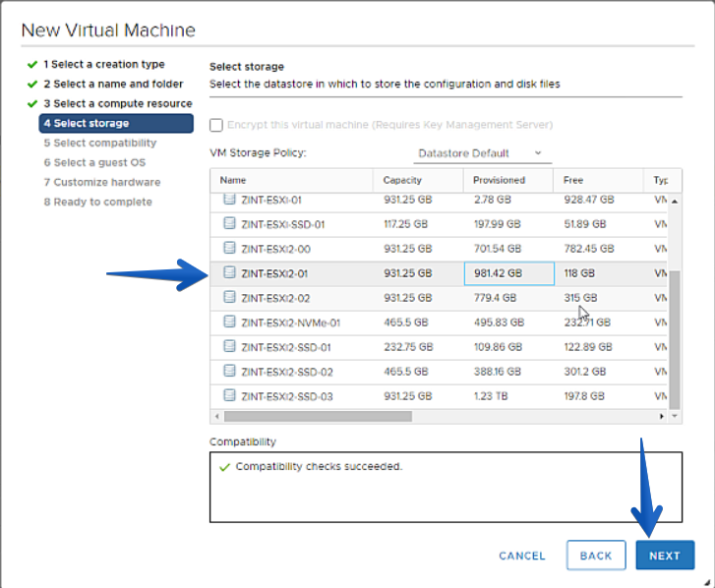Click the ZINT-ESXI2-00 datastore icon
The height and width of the screenshot is (588, 715).
(x=229, y=248)
